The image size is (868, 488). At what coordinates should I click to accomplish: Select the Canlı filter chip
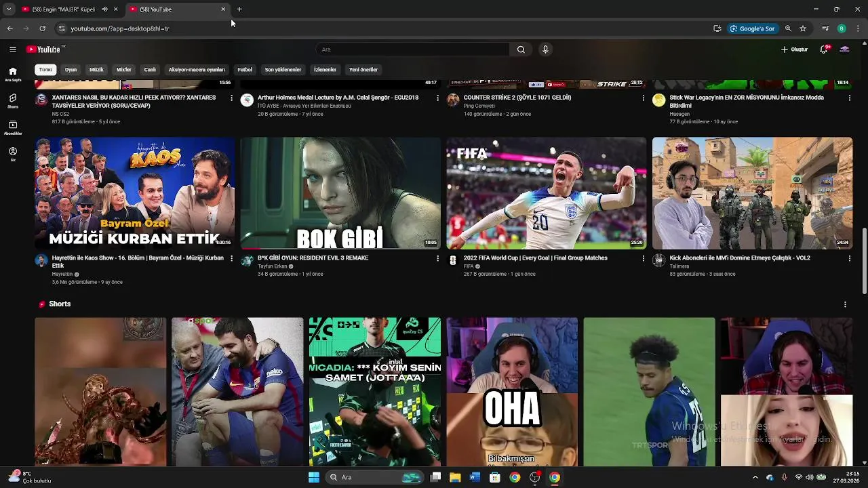click(x=150, y=70)
